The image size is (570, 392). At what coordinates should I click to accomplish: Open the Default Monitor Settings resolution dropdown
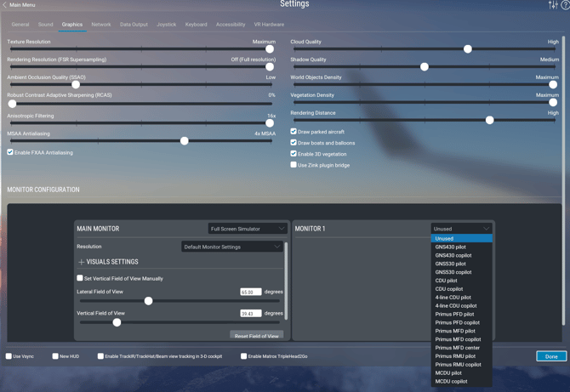click(x=232, y=247)
